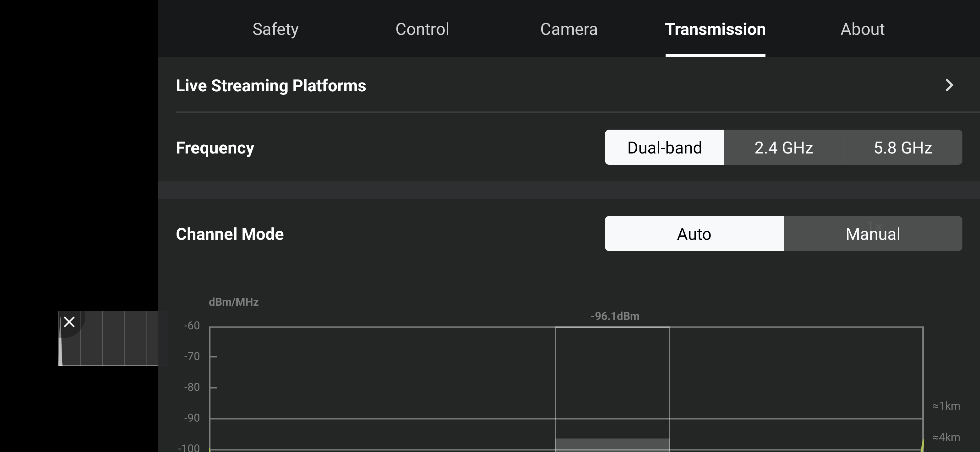
Task: Tap the dBm/MHz axis label
Action: 234,302
